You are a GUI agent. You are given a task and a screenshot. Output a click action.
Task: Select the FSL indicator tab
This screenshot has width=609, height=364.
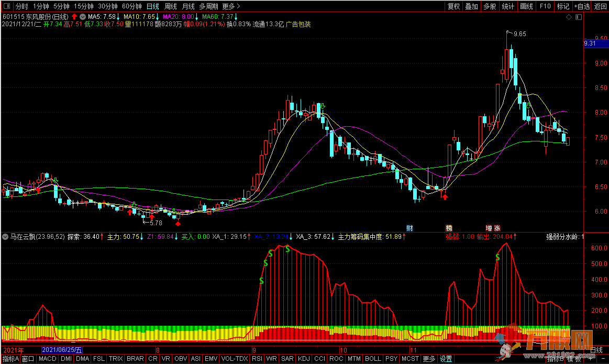[x=99, y=359]
